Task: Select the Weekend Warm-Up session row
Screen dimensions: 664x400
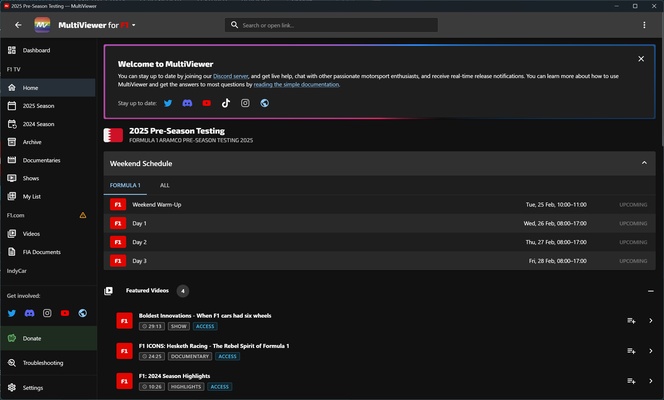Action: [x=379, y=204]
